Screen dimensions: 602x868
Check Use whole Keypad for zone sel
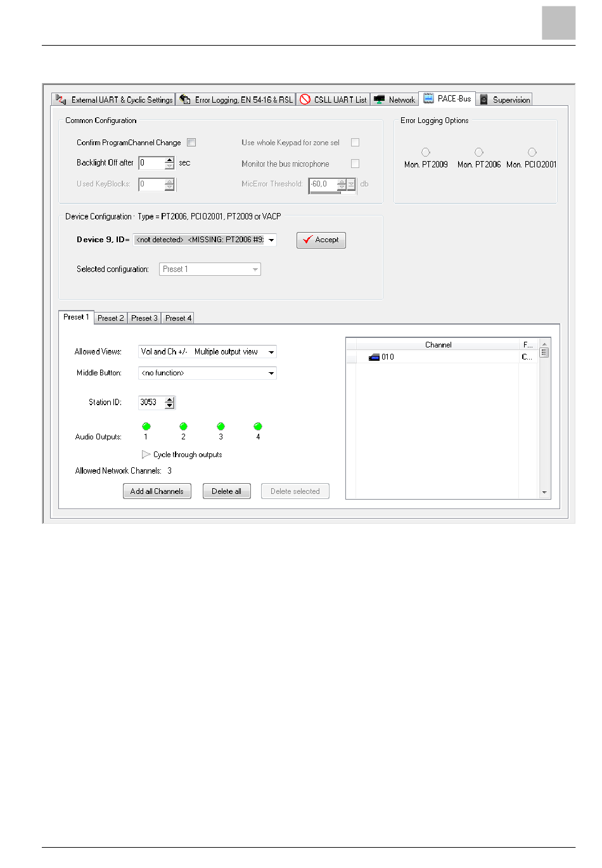(x=355, y=143)
